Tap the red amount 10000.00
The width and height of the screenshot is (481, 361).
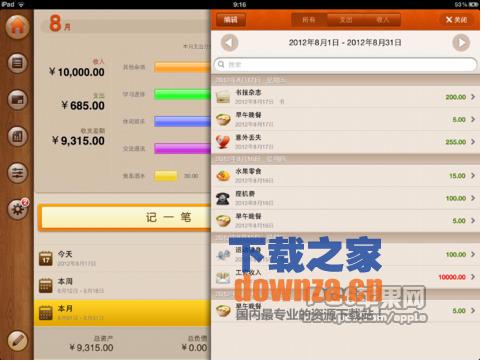pyautogui.click(x=452, y=277)
